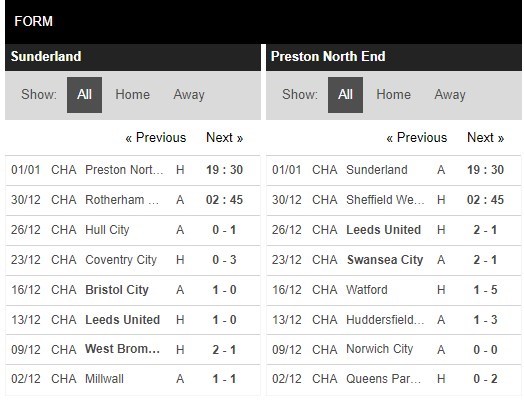Select the All tab under Sunderland
This screenshot has height=404, width=524.
coord(84,95)
